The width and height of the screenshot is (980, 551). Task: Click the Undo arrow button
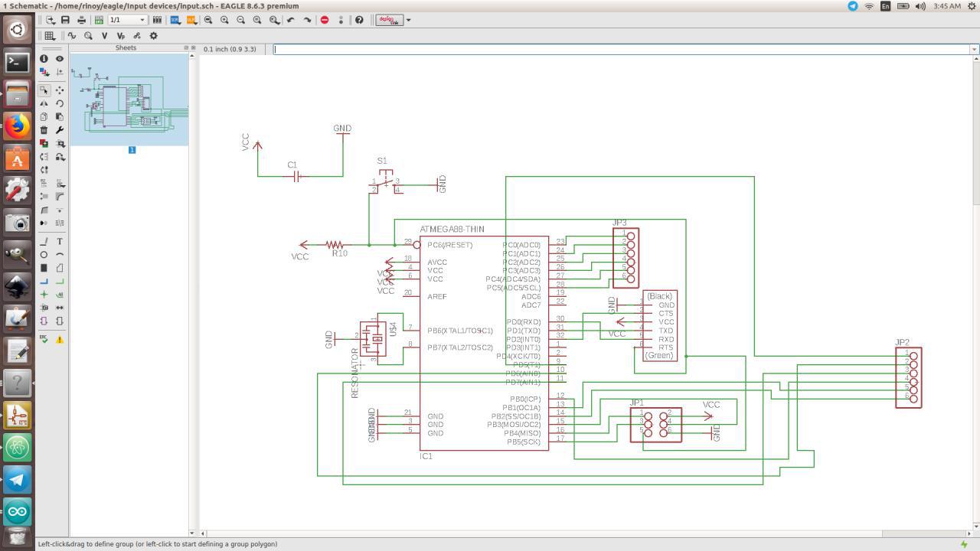tap(291, 20)
